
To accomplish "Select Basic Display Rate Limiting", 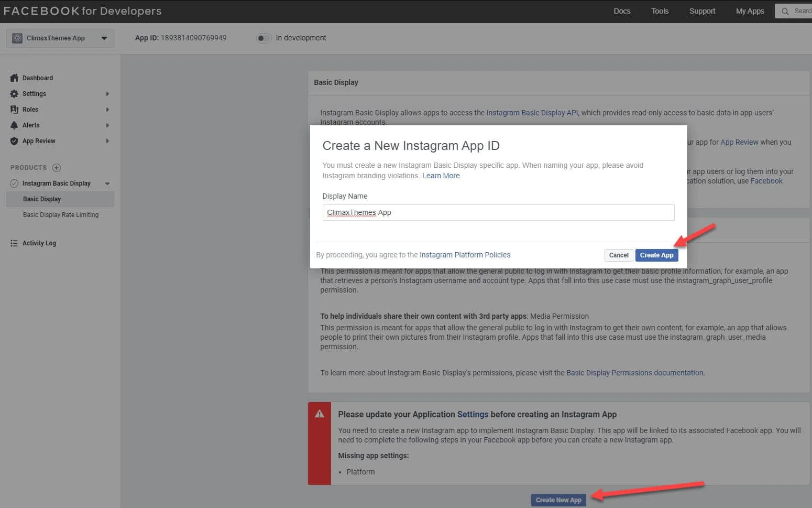I will [60, 215].
